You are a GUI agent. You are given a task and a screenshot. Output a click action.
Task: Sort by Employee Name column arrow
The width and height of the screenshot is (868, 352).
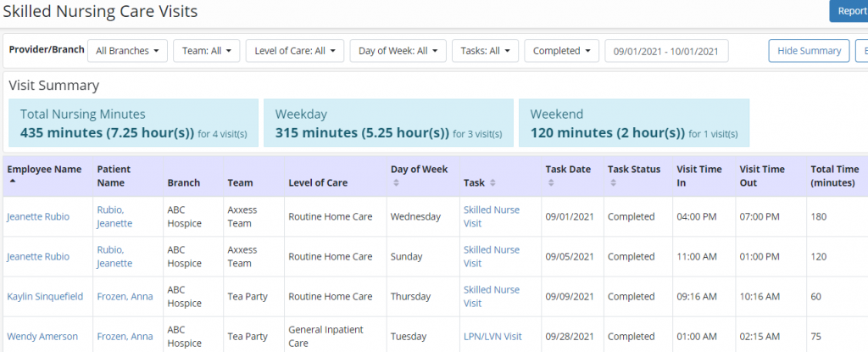tap(12, 182)
